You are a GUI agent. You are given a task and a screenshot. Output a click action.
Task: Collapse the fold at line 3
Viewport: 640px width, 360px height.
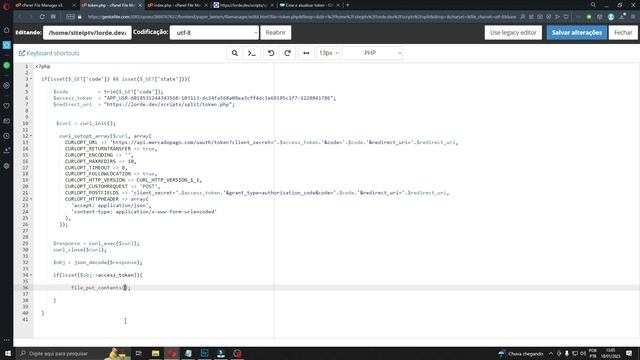[31, 79]
